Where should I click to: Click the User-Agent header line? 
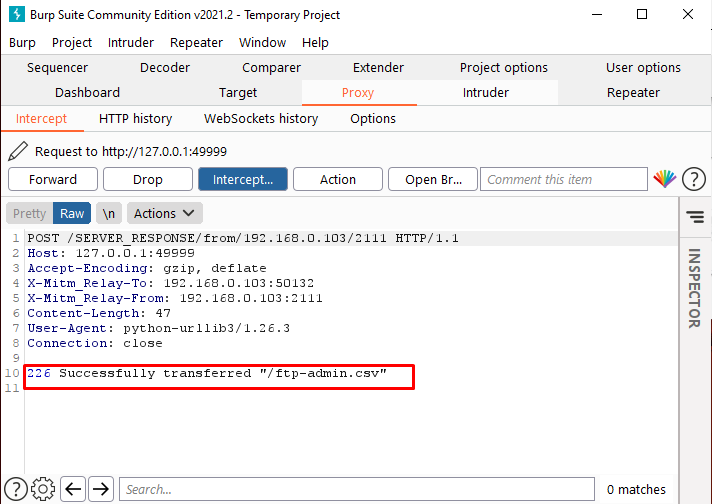(158, 328)
